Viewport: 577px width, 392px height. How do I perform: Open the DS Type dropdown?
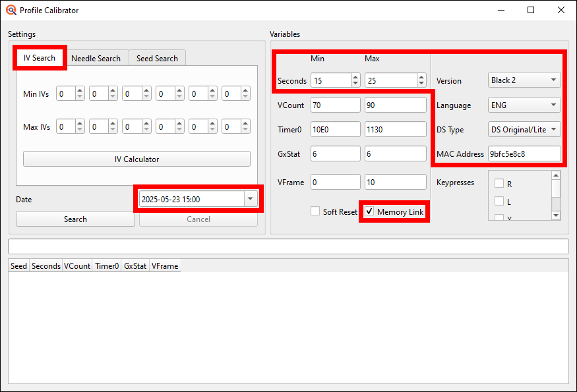(524, 129)
